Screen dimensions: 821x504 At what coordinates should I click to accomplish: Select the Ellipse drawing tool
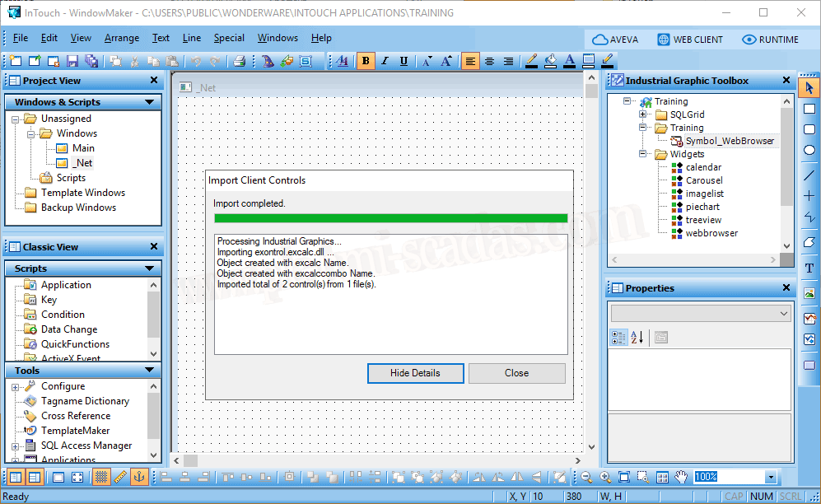(809, 150)
